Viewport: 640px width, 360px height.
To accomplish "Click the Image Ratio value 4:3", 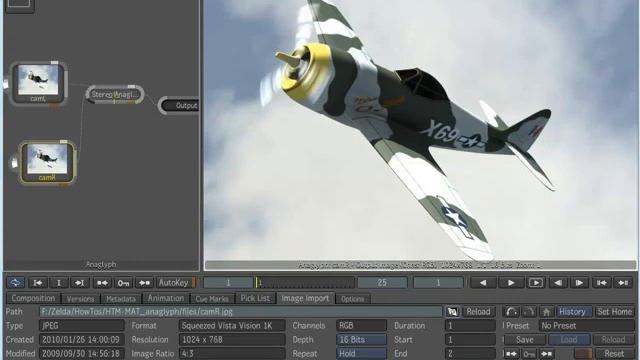I will tap(232, 353).
